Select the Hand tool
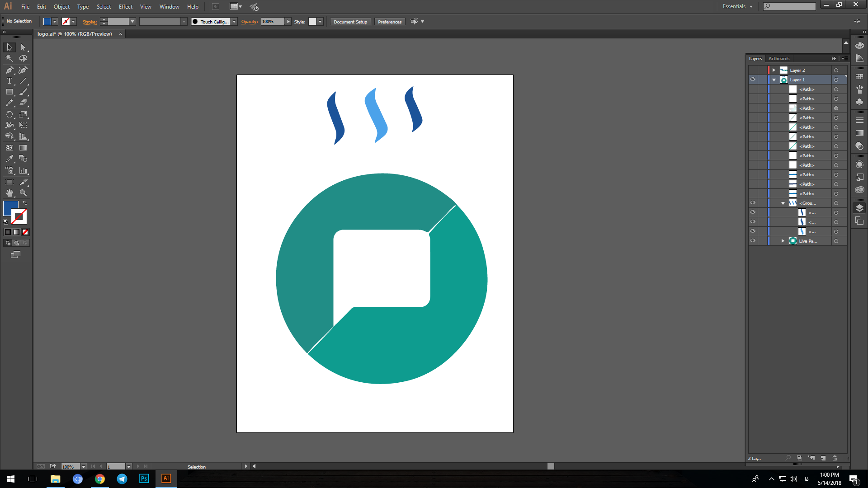This screenshot has height=488, width=868. click(x=9, y=193)
